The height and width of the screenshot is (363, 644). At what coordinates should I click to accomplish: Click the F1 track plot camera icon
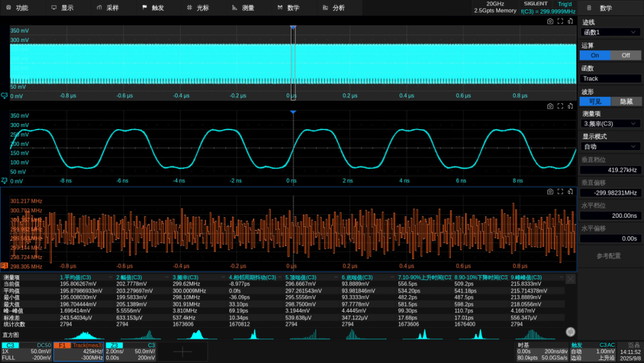[550, 192]
